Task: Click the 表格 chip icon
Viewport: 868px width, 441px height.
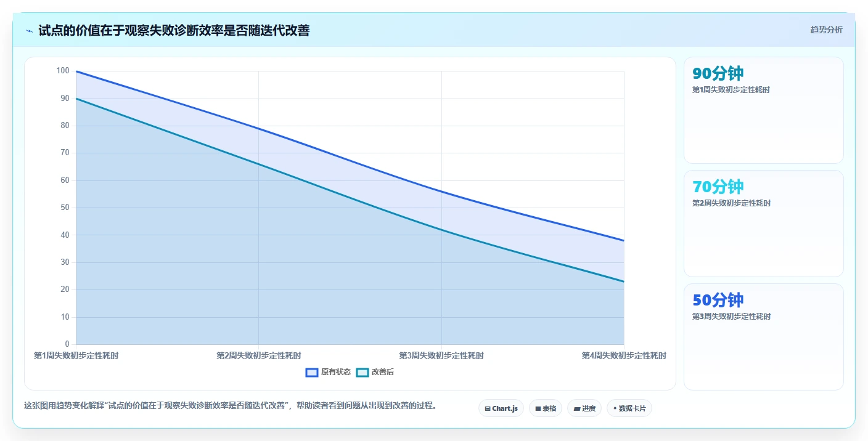Action: pyautogui.click(x=538, y=408)
